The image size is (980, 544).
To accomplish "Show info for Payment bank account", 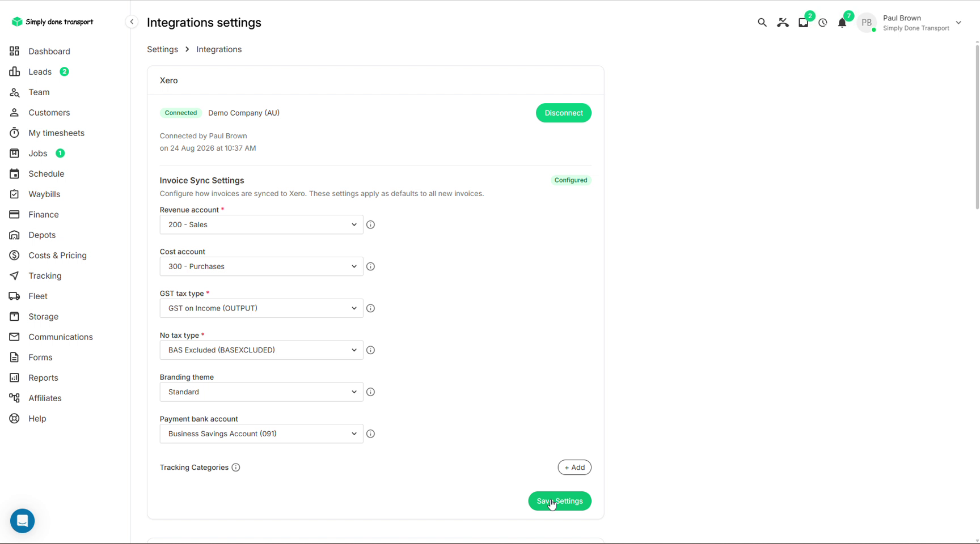I will [x=370, y=433].
